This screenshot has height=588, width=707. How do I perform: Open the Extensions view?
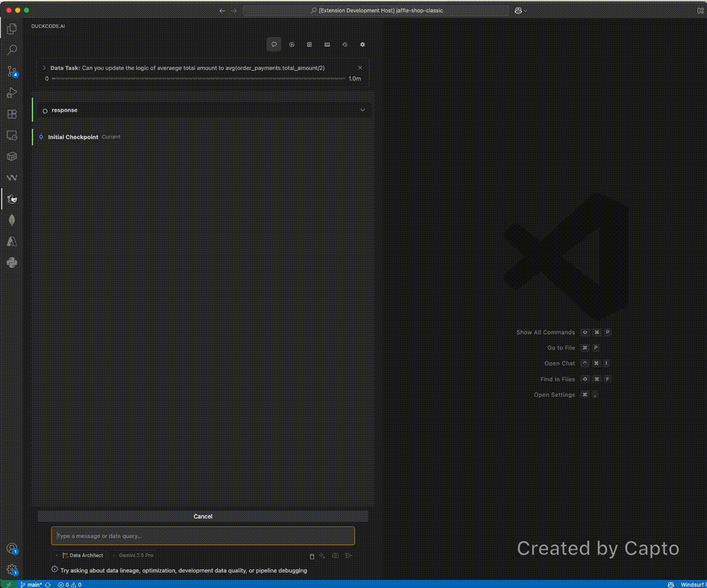pyautogui.click(x=12, y=114)
